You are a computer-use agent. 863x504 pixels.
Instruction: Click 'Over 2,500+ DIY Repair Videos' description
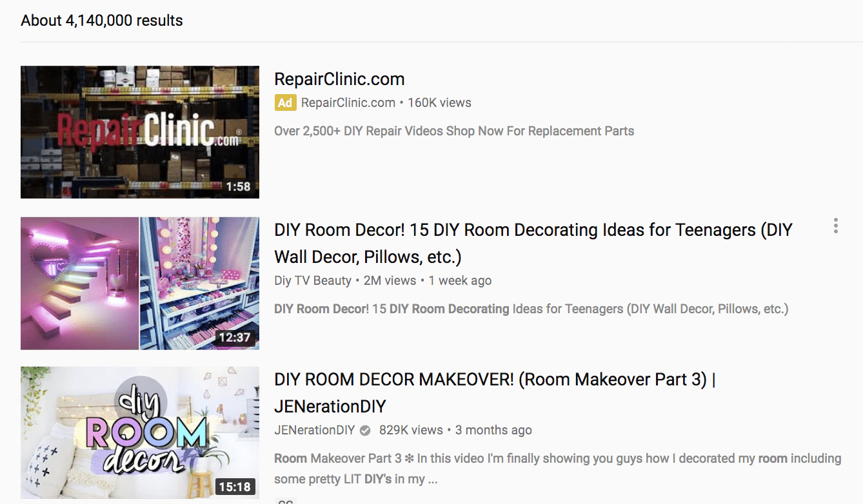454,131
